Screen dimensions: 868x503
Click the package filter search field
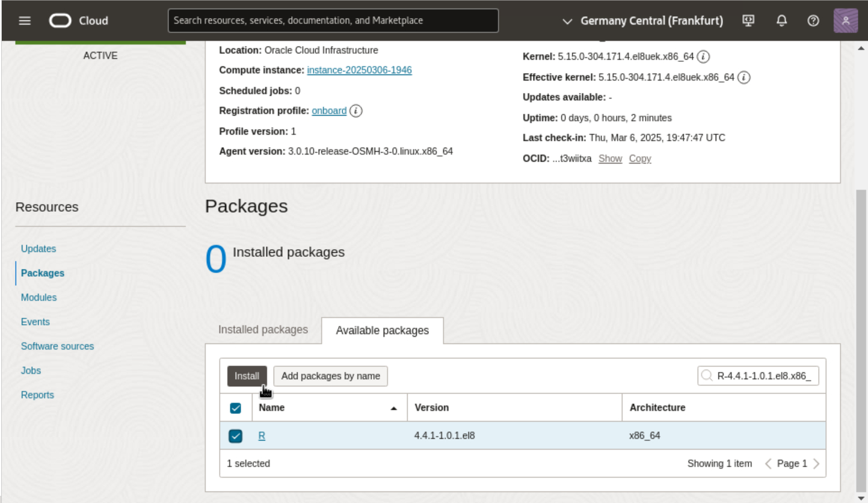point(758,377)
